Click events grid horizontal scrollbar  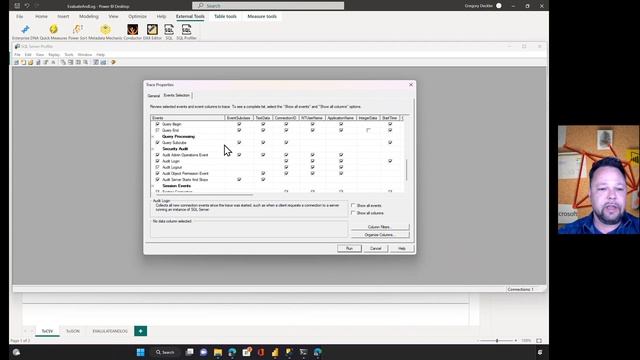[x=203, y=195]
